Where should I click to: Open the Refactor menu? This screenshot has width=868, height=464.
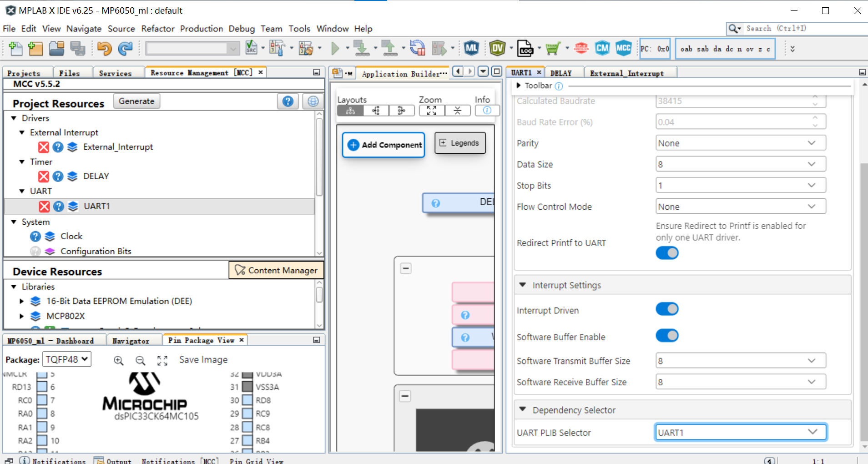point(158,29)
